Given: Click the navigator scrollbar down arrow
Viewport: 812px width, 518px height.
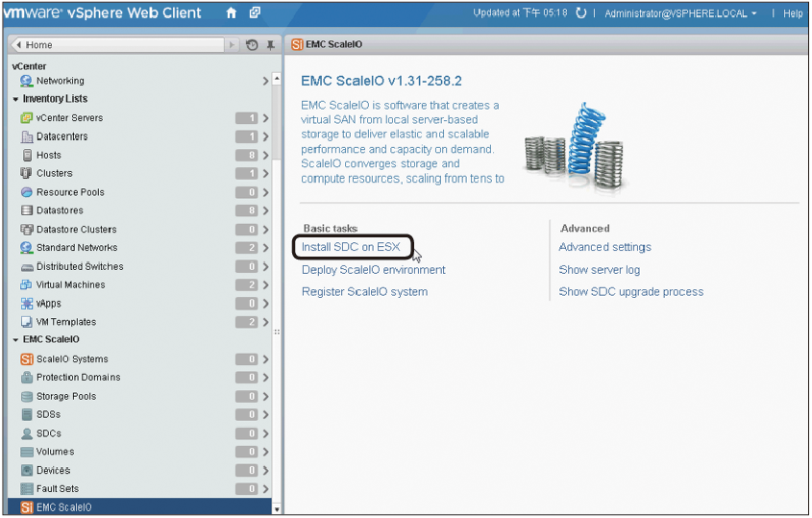Looking at the screenshot, I should click(x=277, y=509).
